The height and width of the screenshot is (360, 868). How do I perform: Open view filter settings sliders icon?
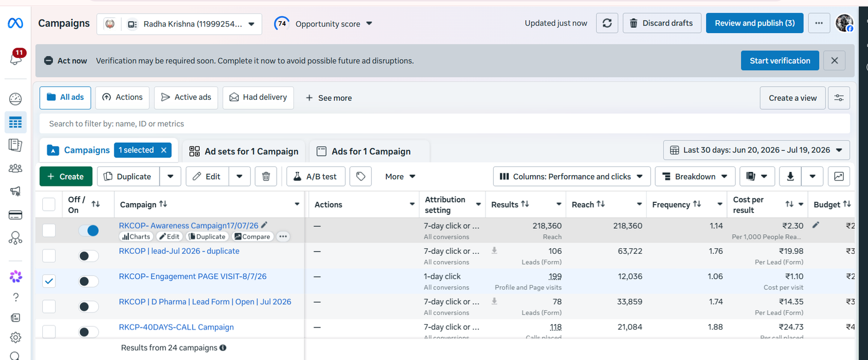(x=839, y=98)
